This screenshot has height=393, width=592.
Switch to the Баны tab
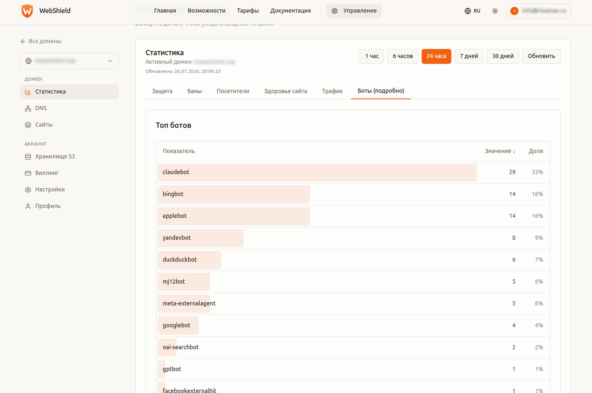[x=194, y=91]
